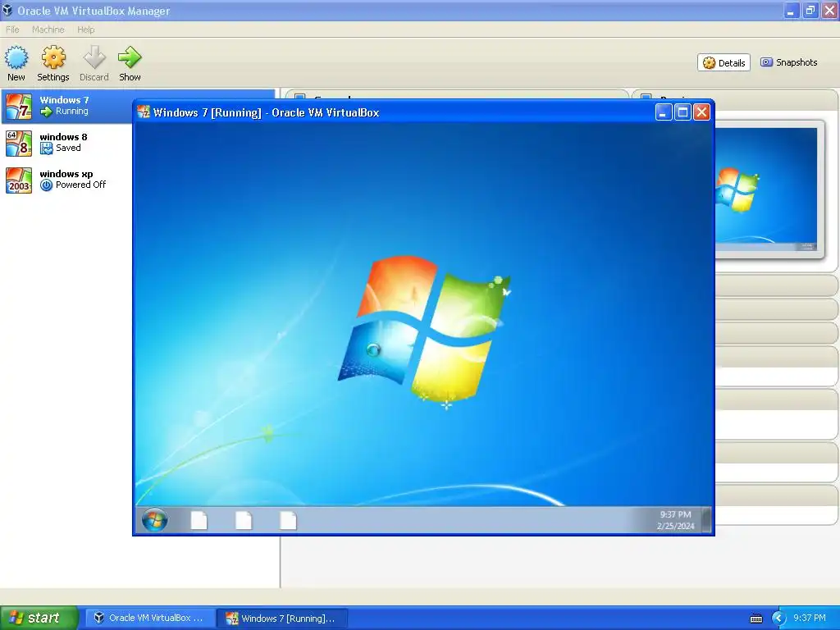Open the Machine menu

[48, 30]
